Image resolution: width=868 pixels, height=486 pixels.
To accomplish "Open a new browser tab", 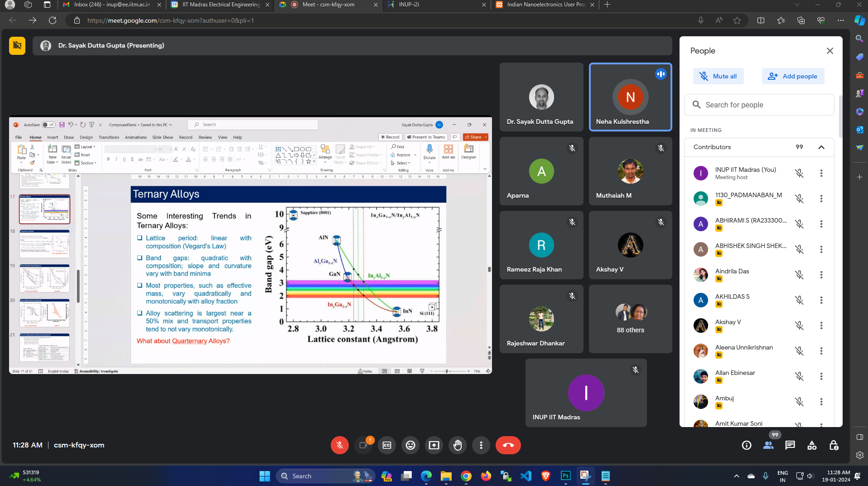I will coord(607,5).
